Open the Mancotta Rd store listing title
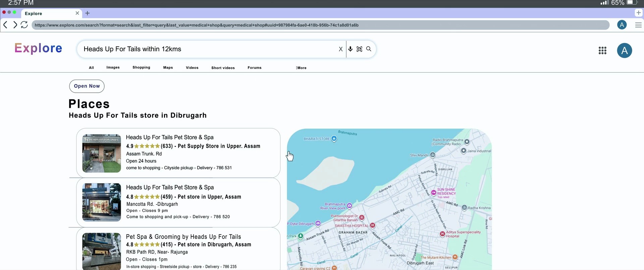The image size is (644, 270). pos(170,187)
